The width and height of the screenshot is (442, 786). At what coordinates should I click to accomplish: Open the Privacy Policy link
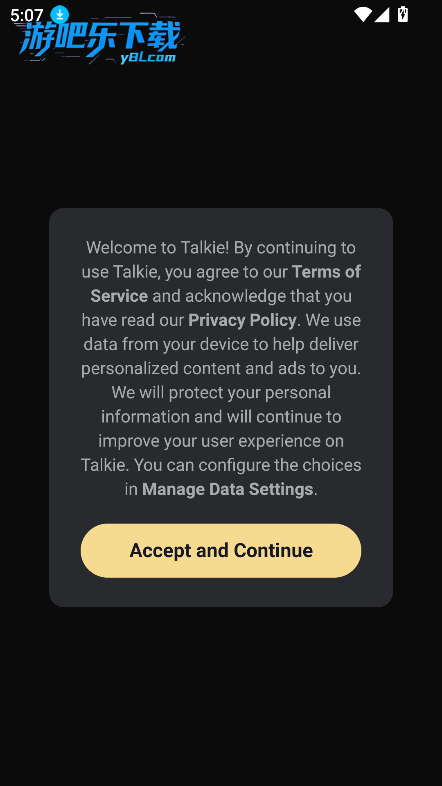(243, 320)
